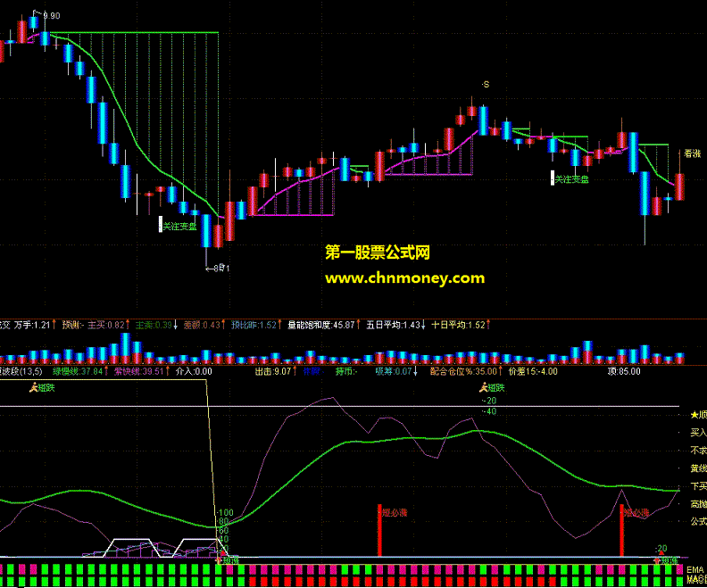Click the ★顺 note at right edge
Screen dimensions: 707x588
click(698, 415)
